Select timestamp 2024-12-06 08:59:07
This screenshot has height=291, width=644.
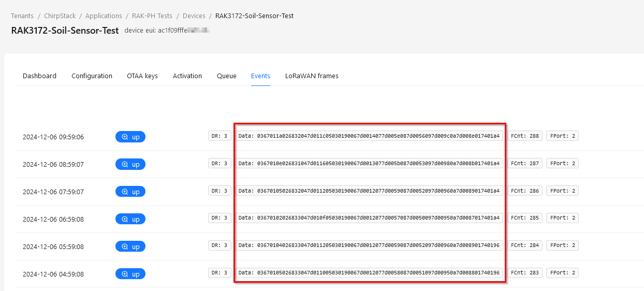pyautogui.click(x=53, y=165)
